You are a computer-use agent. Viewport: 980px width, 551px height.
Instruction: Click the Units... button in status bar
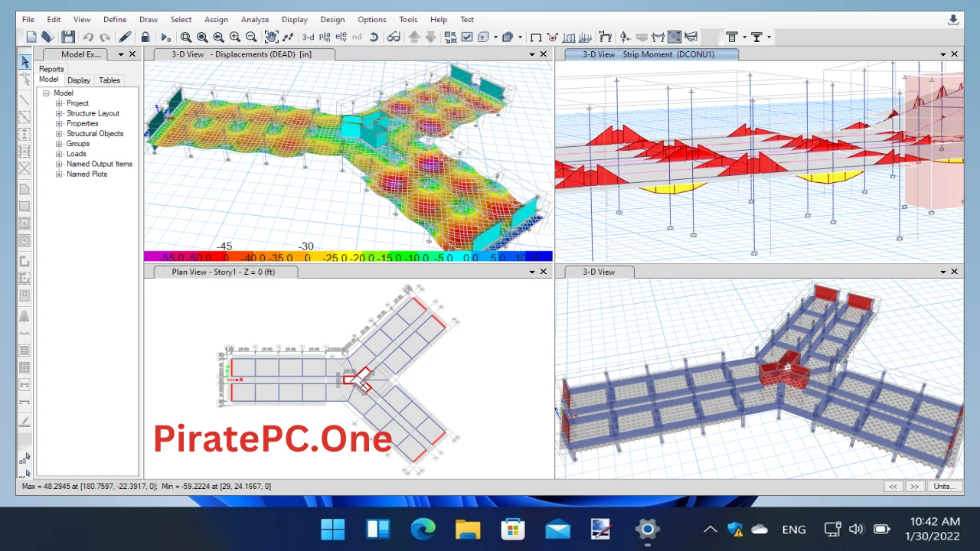click(x=944, y=486)
